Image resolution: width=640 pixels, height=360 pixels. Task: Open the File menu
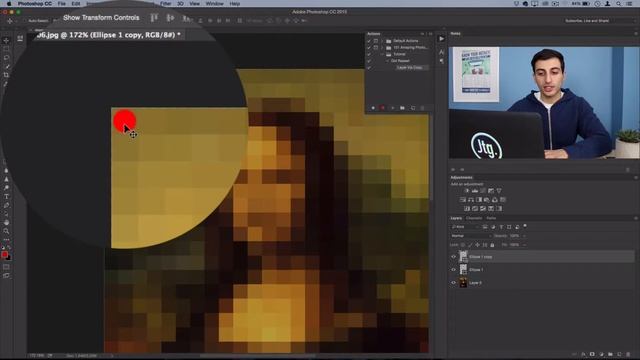[62, 4]
